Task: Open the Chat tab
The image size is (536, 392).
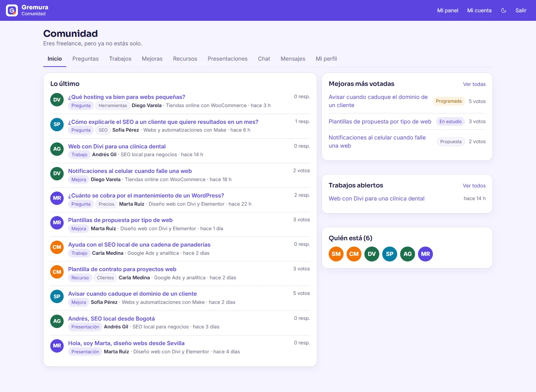Action: pyautogui.click(x=264, y=59)
